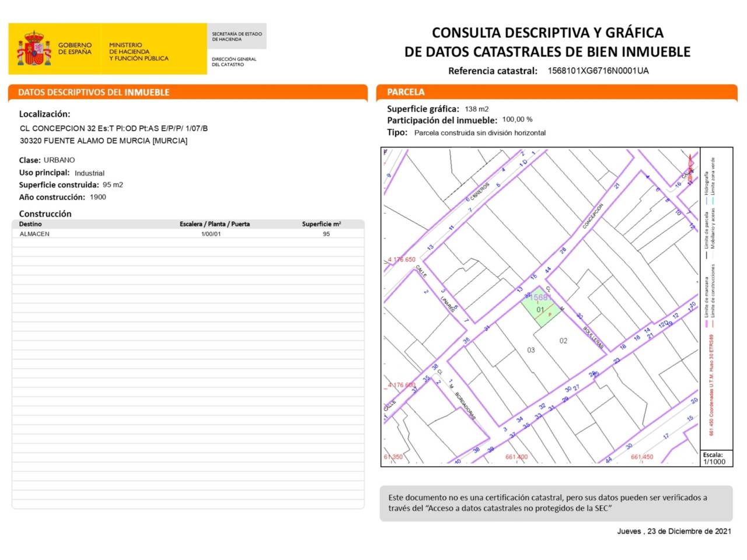Click the red north arrow on the map
The width and height of the screenshot is (747, 560).
point(690,167)
